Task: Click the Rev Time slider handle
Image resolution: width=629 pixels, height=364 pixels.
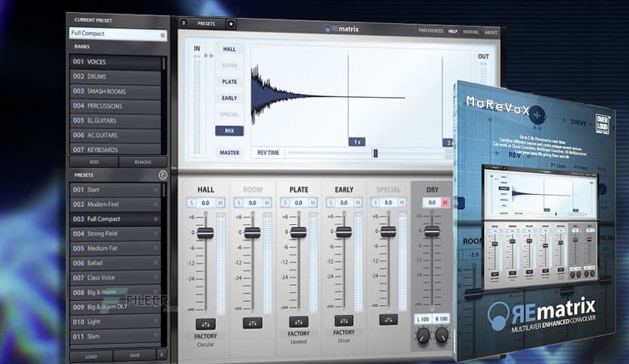Action: tap(375, 153)
